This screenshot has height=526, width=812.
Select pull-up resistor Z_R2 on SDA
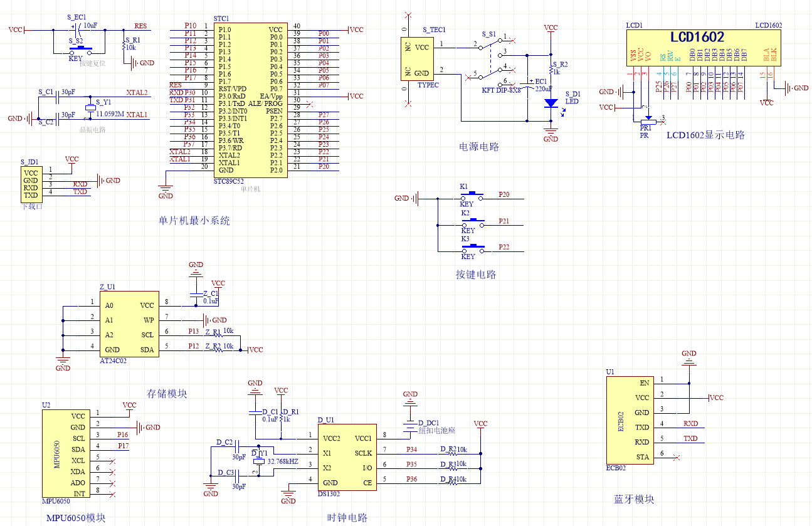pyautogui.click(x=218, y=349)
